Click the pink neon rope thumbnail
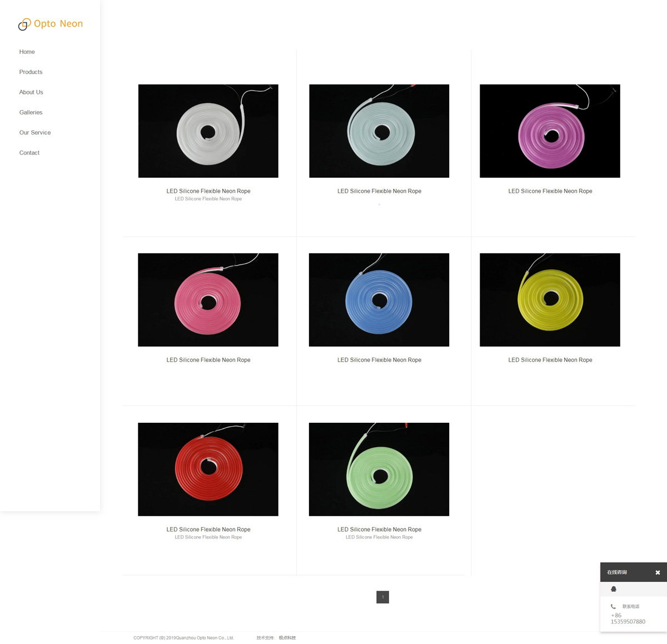Viewport: 667px width, 644px height. [208, 300]
